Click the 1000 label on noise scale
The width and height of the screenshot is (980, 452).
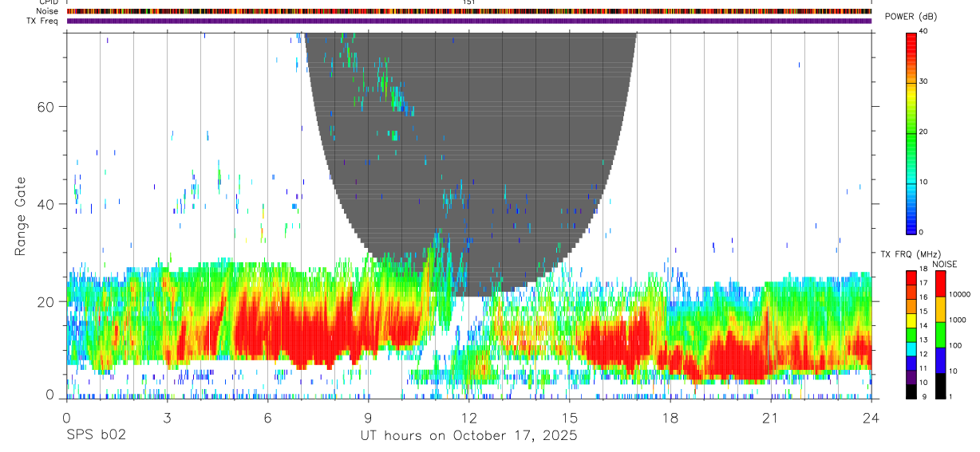coord(958,320)
